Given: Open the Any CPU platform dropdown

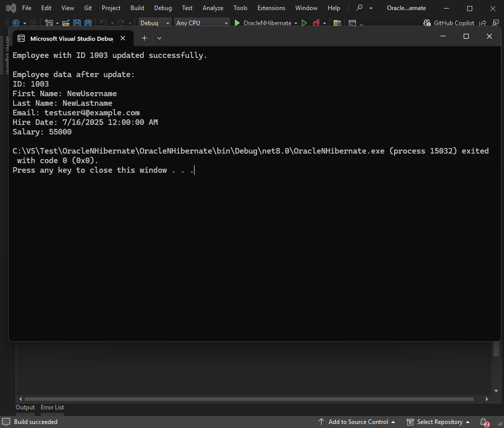Looking at the screenshot, I should click(202, 23).
